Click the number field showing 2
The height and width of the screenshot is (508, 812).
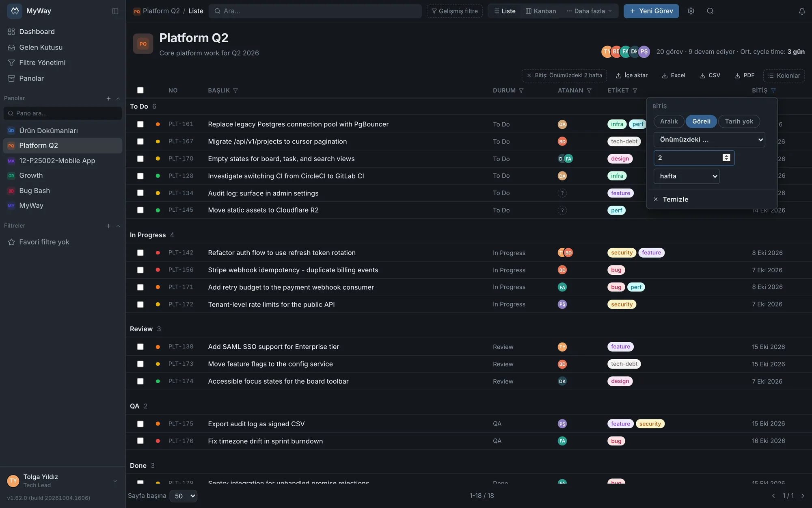694,158
